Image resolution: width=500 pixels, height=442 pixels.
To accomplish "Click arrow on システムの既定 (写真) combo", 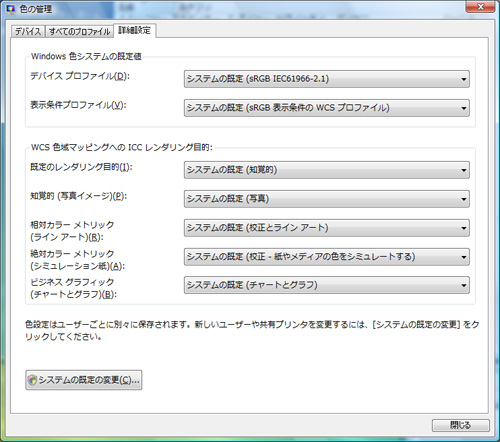I will tap(464, 199).
